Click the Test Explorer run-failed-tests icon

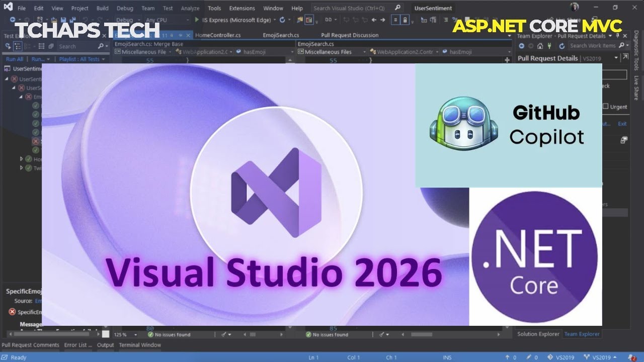click(8, 46)
